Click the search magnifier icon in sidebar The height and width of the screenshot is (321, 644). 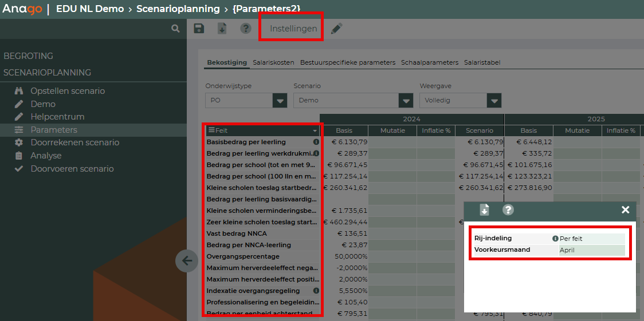click(x=176, y=29)
